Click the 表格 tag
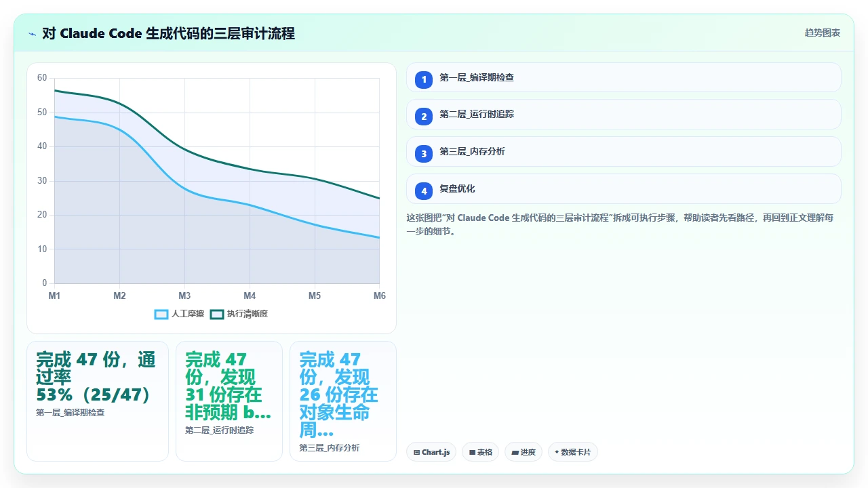 pos(481,452)
